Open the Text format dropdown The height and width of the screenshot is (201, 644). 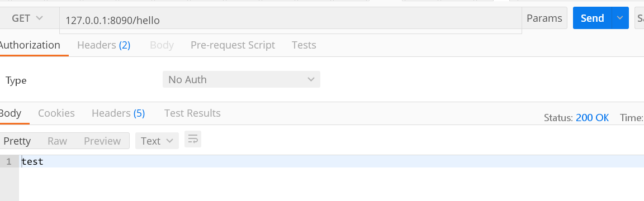[157, 141]
